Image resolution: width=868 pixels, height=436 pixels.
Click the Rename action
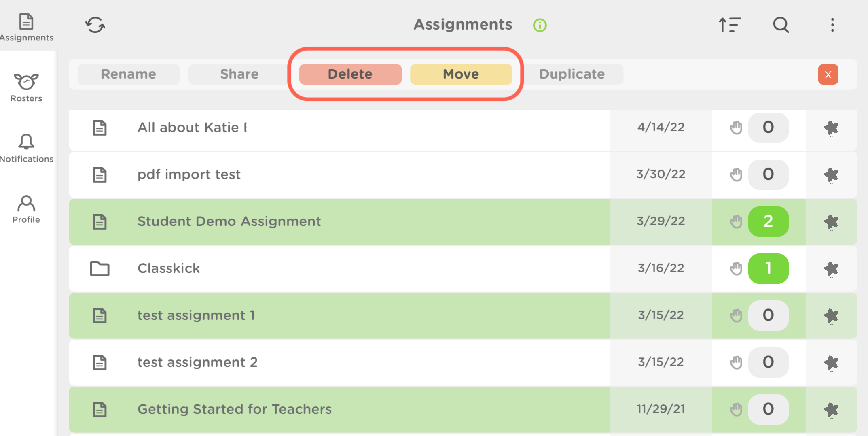[x=128, y=74]
